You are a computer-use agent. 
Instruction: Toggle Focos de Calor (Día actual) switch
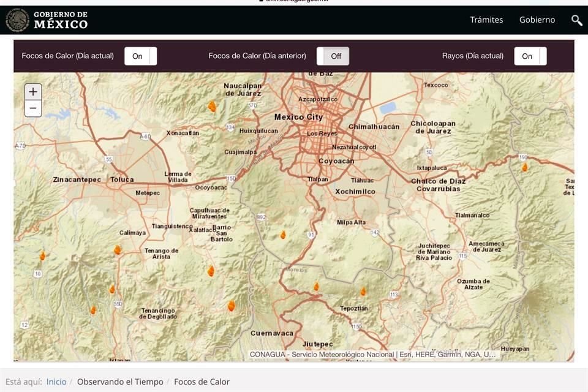pos(140,56)
